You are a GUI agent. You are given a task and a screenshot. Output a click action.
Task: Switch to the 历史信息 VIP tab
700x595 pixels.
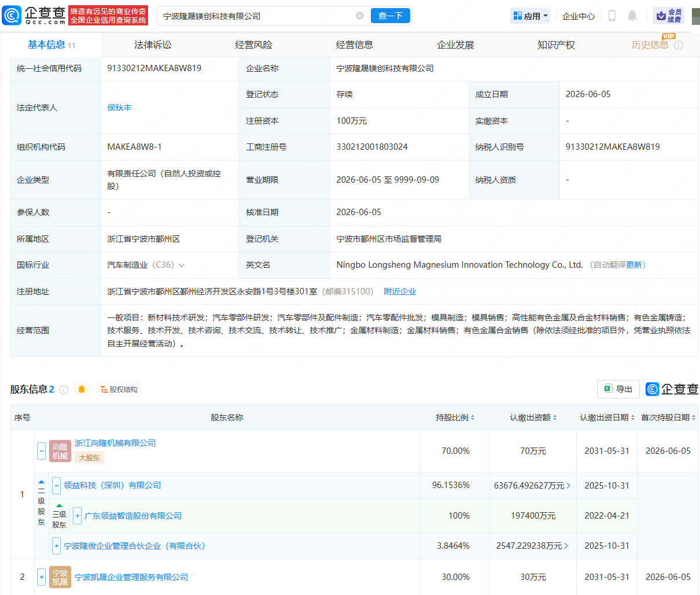pos(650,45)
